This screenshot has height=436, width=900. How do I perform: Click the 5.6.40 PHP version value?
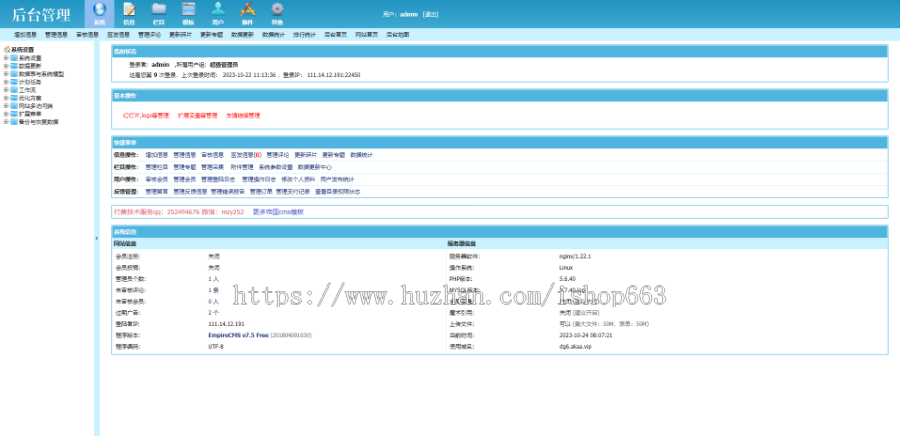[x=567, y=279]
